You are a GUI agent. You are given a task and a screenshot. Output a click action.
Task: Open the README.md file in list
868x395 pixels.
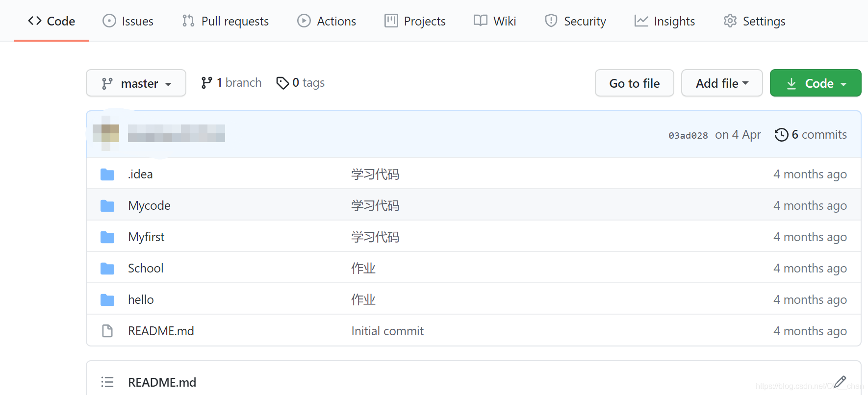click(161, 331)
